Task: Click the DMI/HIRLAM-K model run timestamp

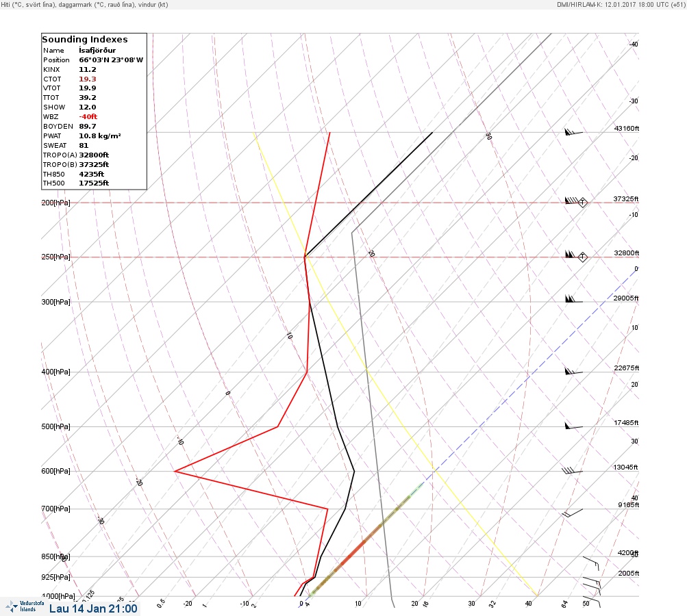Action: [x=621, y=4]
